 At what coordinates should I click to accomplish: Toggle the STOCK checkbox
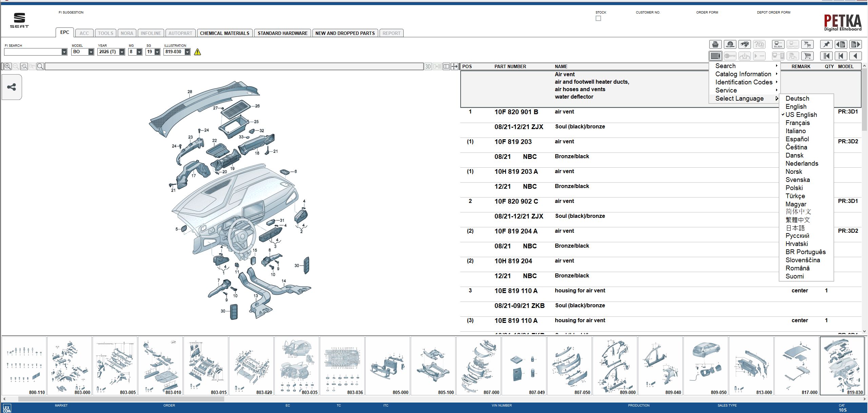(598, 18)
